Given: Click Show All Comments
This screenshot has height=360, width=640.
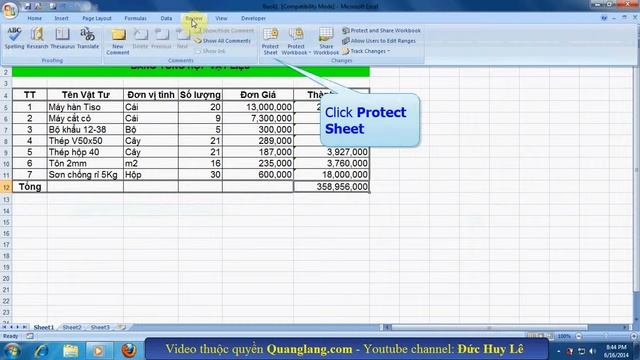Looking at the screenshot, I should pyautogui.click(x=222, y=41).
